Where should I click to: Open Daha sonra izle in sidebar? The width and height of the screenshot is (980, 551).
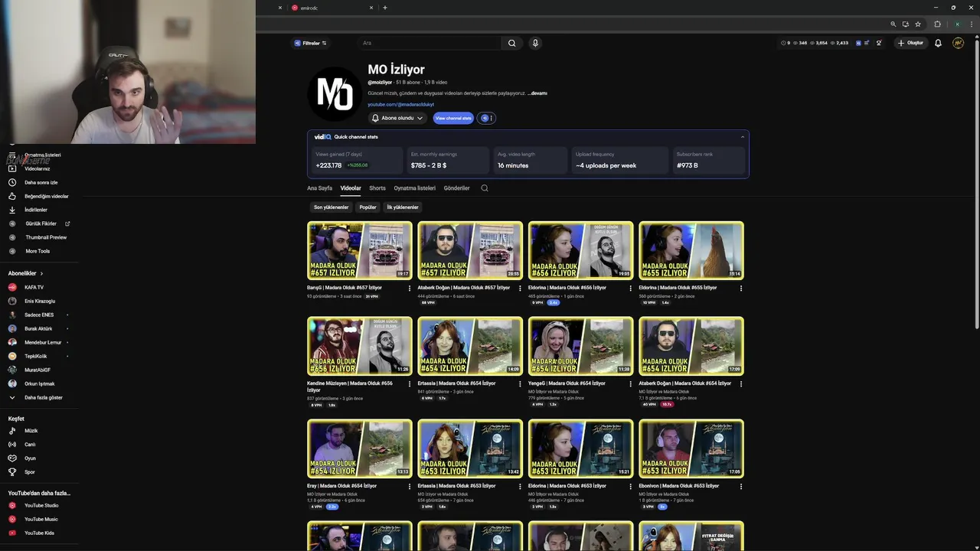41,182
